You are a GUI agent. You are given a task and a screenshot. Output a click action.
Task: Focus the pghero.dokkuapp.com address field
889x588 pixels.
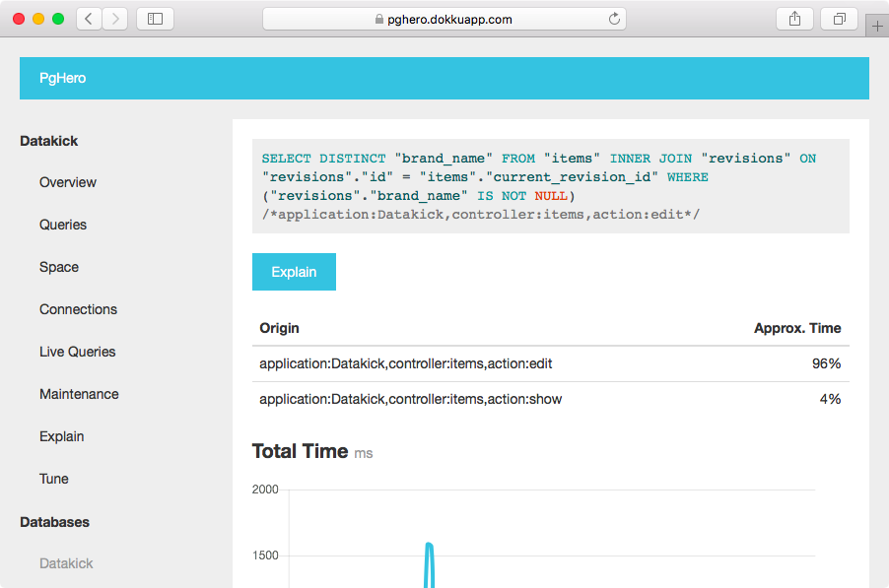click(444, 19)
